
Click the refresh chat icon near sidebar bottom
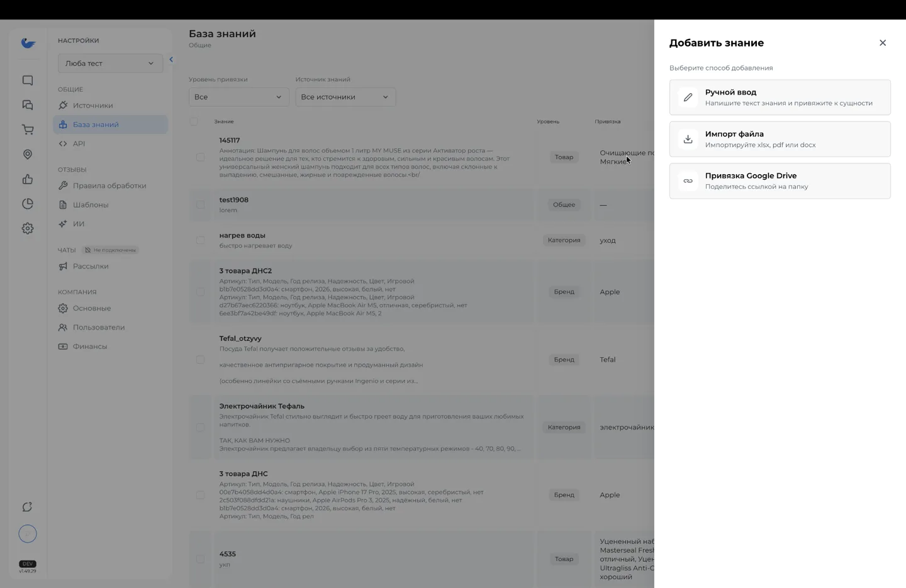(x=28, y=507)
